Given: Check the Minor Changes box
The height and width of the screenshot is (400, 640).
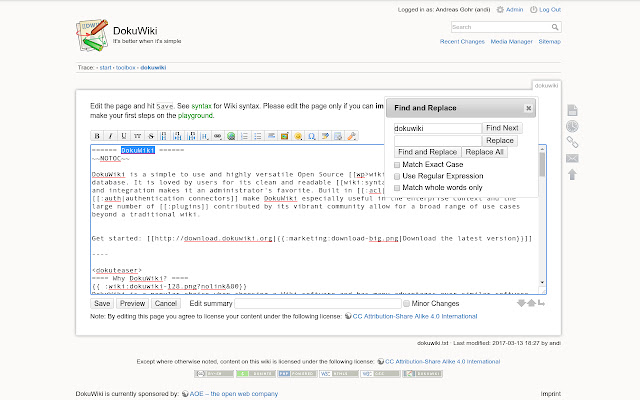Looking at the screenshot, I should pyautogui.click(x=406, y=303).
